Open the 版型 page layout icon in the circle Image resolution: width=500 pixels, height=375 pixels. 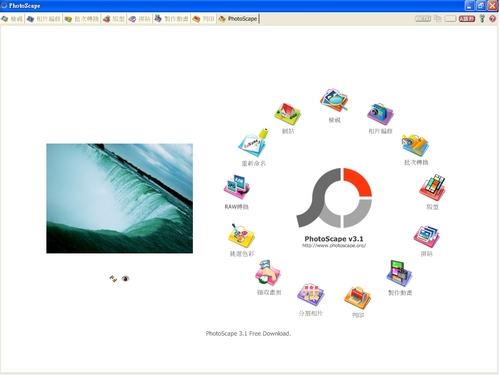[432, 188]
